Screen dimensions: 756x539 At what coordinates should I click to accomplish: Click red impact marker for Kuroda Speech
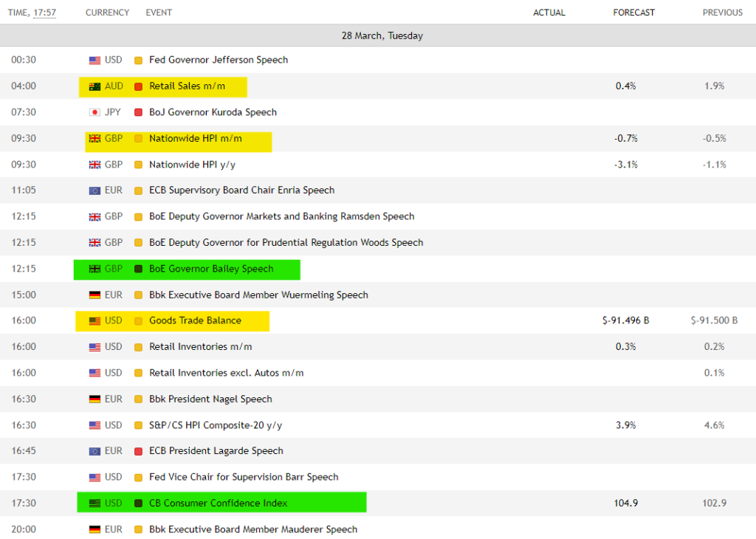point(138,112)
